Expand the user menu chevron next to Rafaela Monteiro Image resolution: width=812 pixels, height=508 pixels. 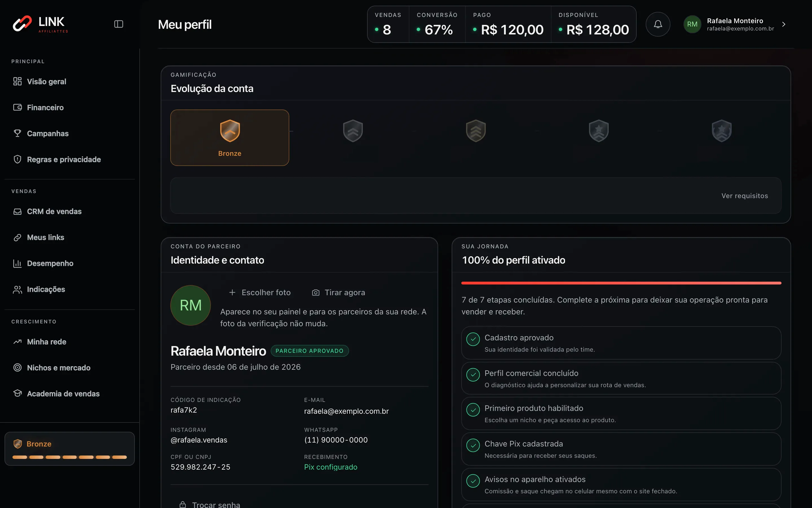click(x=784, y=24)
